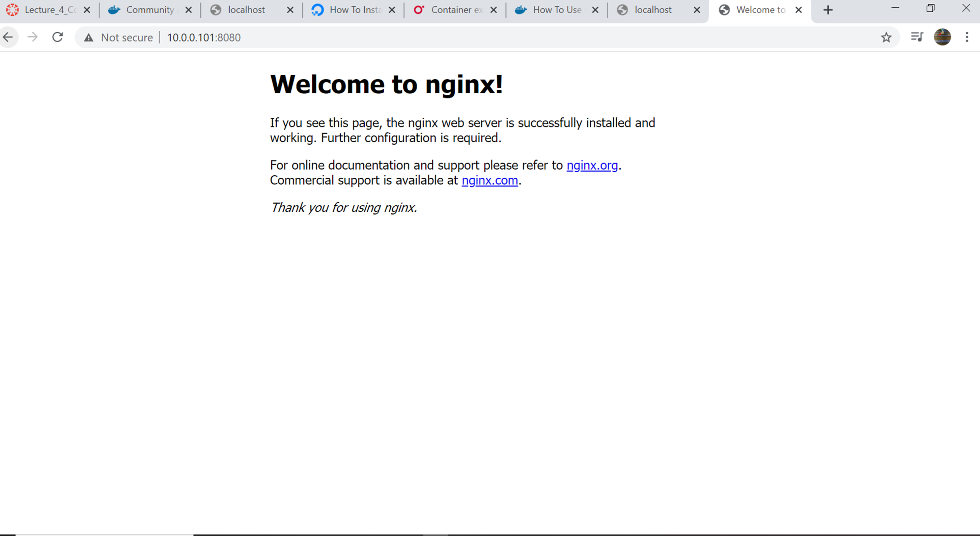This screenshot has width=980, height=536.
Task: Click the Canvas favicon on Lecture_4 tab
Action: pyautogui.click(x=12, y=10)
